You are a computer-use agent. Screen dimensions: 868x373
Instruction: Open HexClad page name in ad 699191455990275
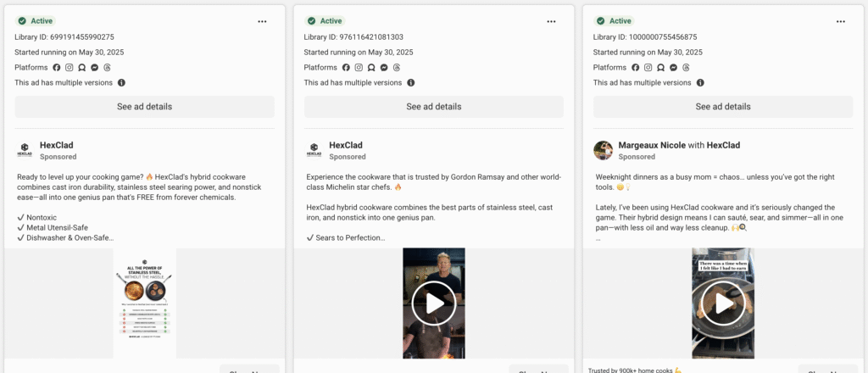tap(57, 145)
